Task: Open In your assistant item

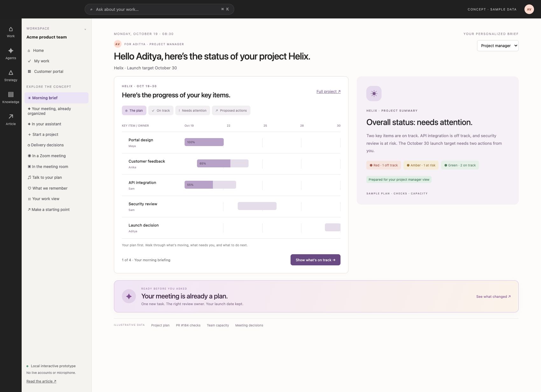Action: coord(57,124)
